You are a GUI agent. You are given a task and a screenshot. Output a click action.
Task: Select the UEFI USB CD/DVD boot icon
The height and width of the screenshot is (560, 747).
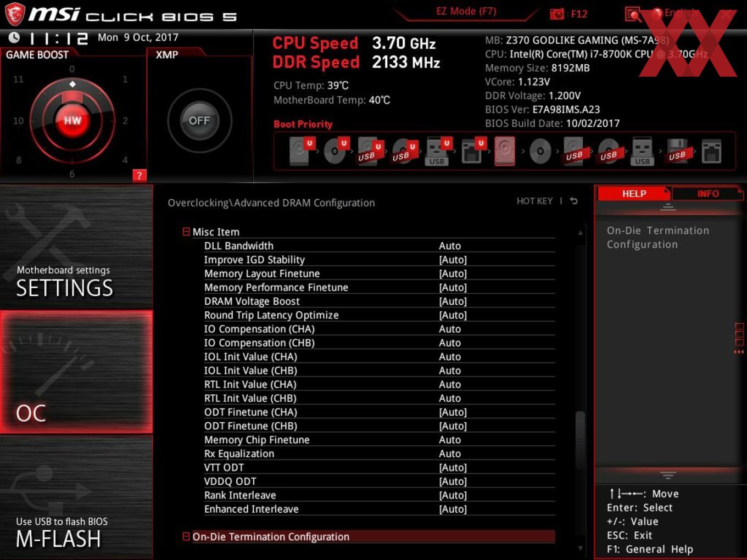click(x=404, y=151)
